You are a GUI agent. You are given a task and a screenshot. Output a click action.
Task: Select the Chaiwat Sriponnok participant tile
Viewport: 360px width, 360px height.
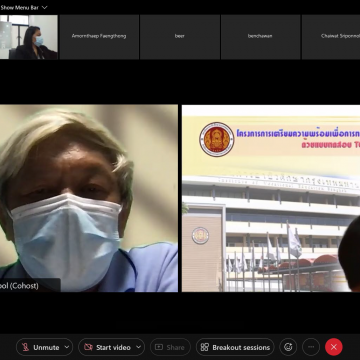[x=331, y=37]
